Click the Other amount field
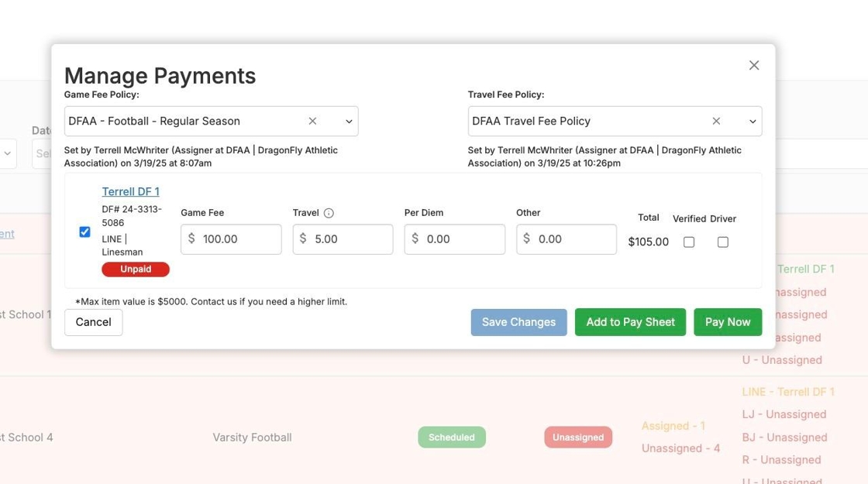Viewport: 868px width, 484px height. [573, 239]
